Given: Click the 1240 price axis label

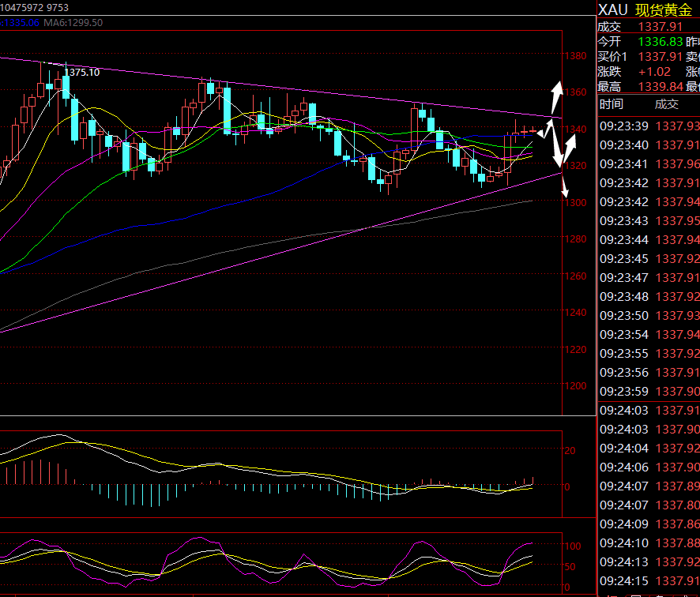Looking at the screenshot, I should [576, 313].
